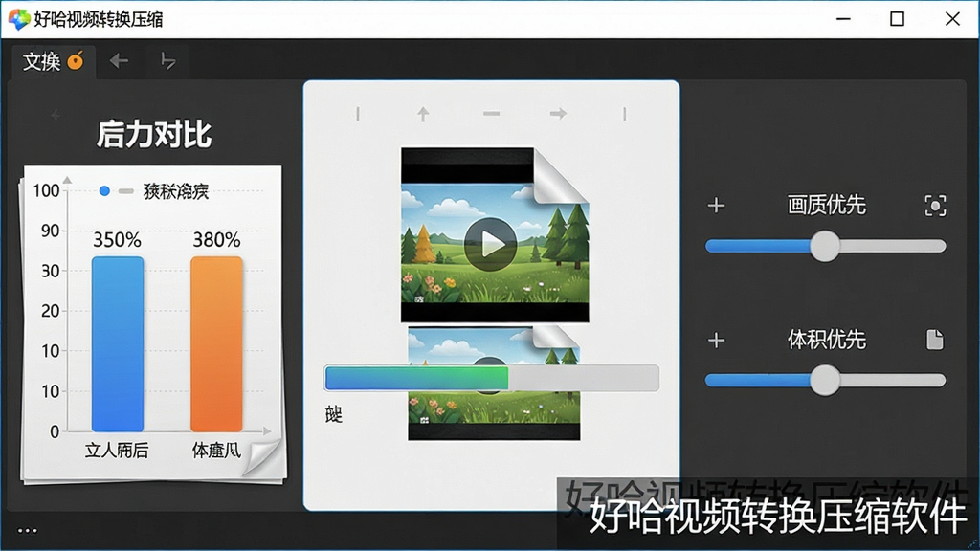This screenshot has width=980, height=551.
Task: Click the 启力对比 heading
Action: 154,134
